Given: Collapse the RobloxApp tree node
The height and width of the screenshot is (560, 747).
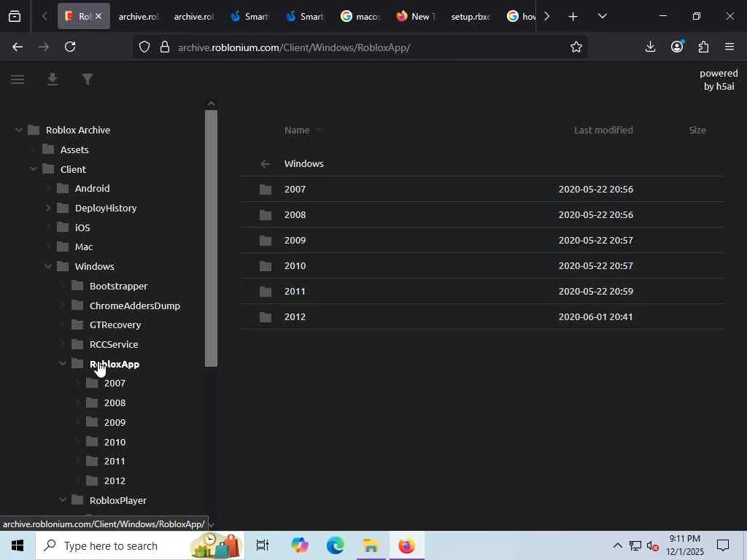Looking at the screenshot, I should point(63,364).
